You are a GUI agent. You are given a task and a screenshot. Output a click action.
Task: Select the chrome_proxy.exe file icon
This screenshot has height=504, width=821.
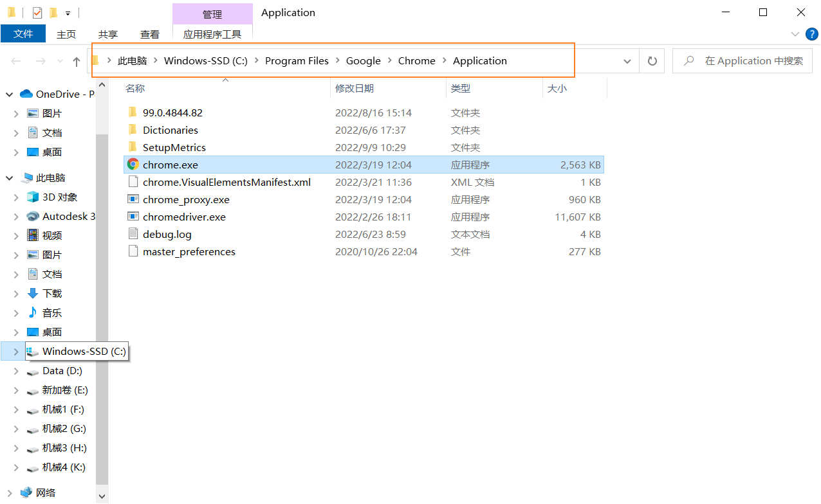[133, 199]
